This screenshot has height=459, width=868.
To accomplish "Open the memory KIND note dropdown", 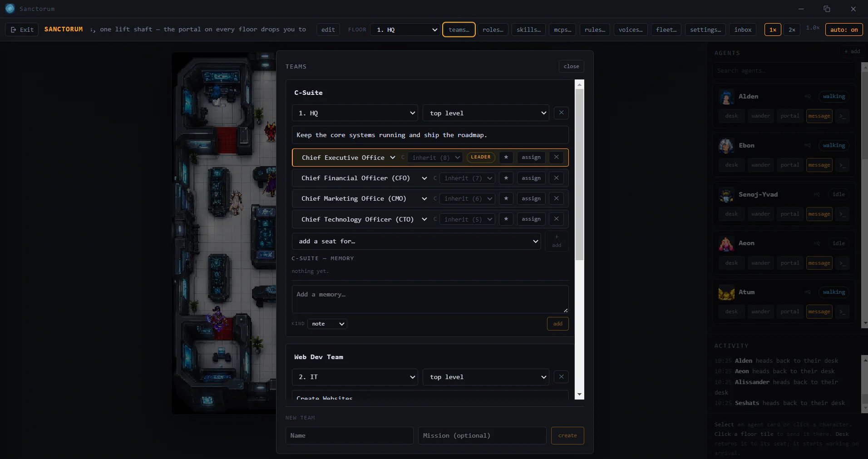I will (x=327, y=324).
